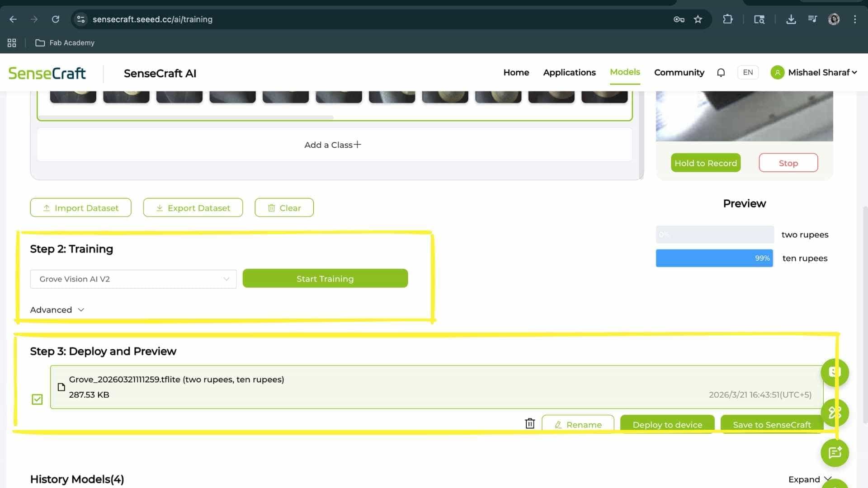Open browser extensions puzzle icon

(x=727, y=19)
